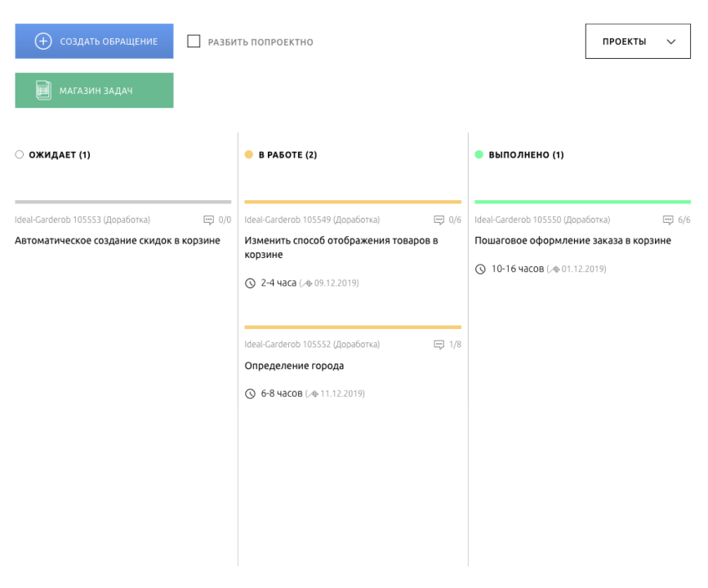
Task: Click the Ideal-Garderob 105550 (Доработка) label
Action: [542, 220]
